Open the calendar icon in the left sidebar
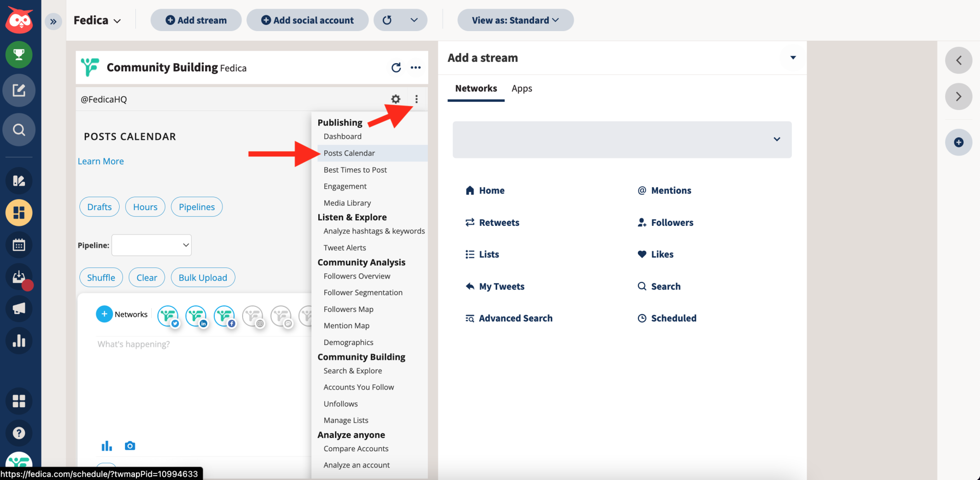The image size is (980, 480). 19,245
